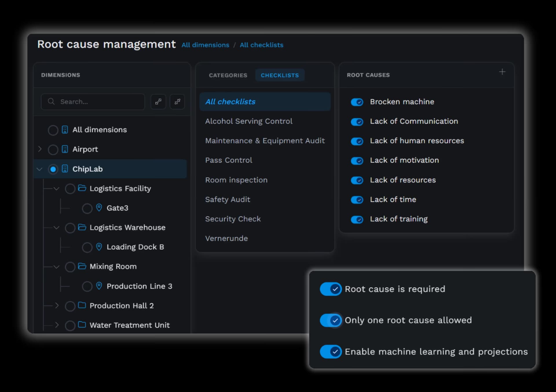Viewport: 556px width, 392px height.
Task: Toggle Only one root cause allowed
Action: 331,320
